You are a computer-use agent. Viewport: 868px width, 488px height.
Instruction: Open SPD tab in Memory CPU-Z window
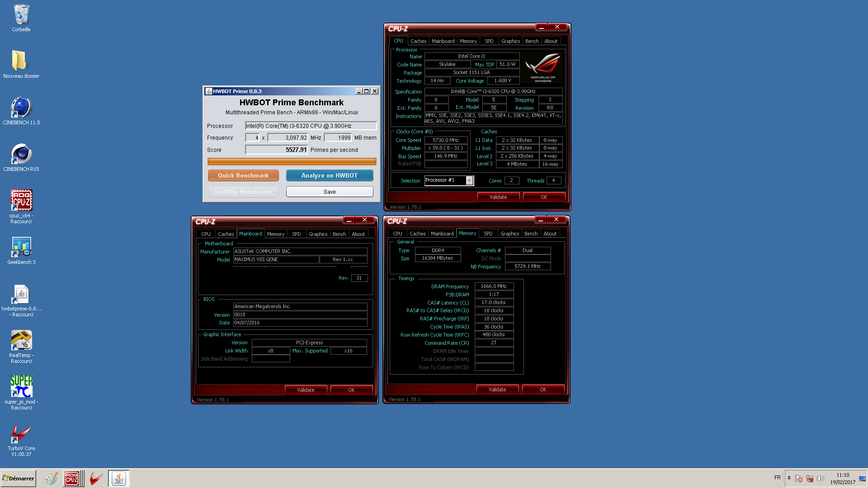pyautogui.click(x=488, y=234)
